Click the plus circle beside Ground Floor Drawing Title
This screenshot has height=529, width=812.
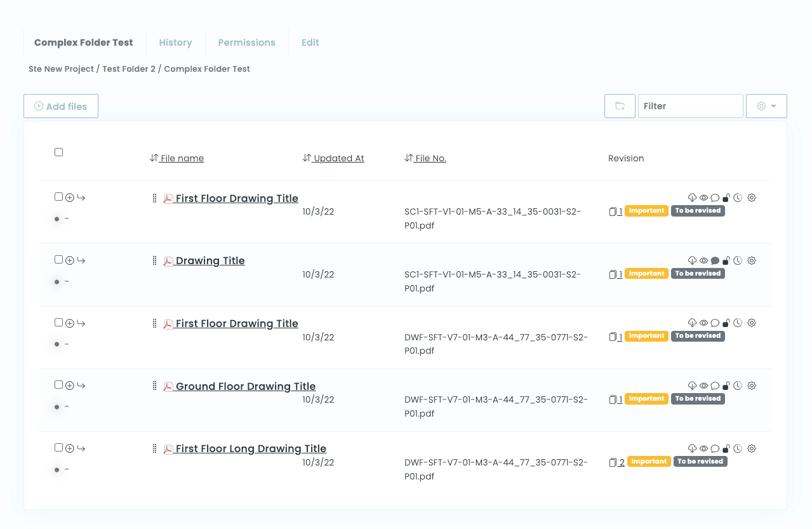coord(70,385)
